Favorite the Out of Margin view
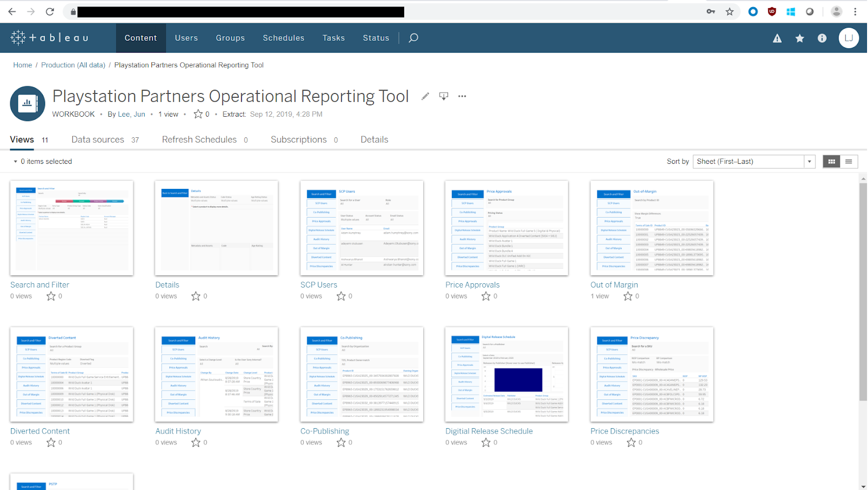Screen dimensions: 868x490 tap(628, 296)
